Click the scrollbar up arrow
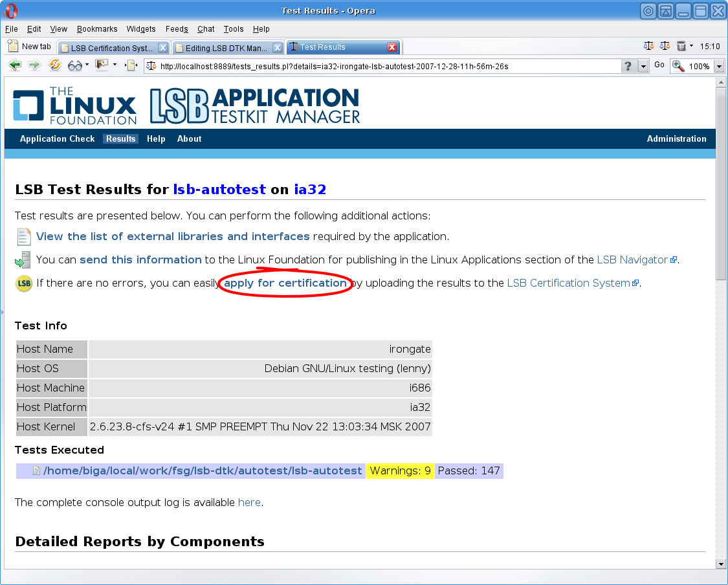 point(721,82)
